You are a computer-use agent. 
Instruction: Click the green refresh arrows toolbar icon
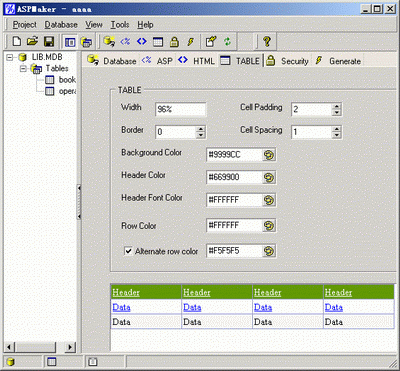coord(227,42)
